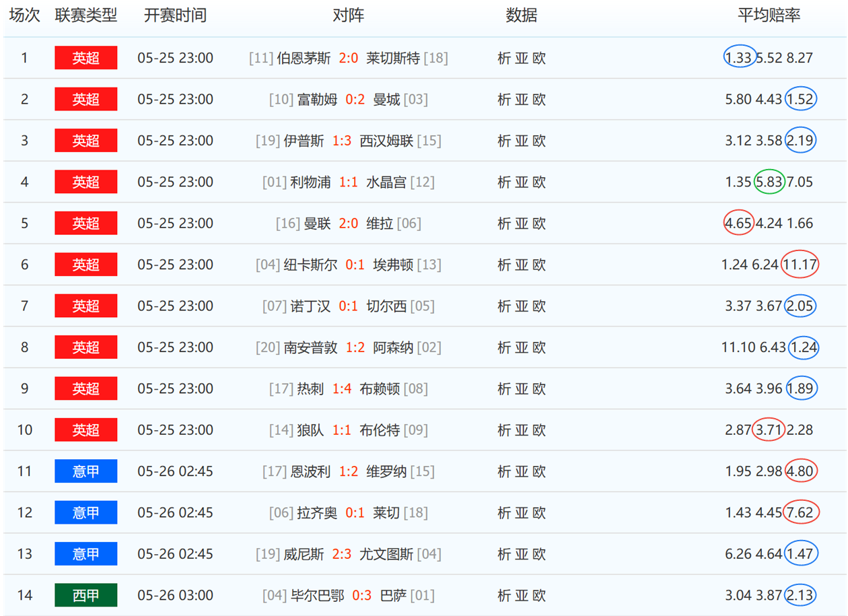Screen dimensions: 848x616
Task: Click the 数据 column header
Action: 522,15
